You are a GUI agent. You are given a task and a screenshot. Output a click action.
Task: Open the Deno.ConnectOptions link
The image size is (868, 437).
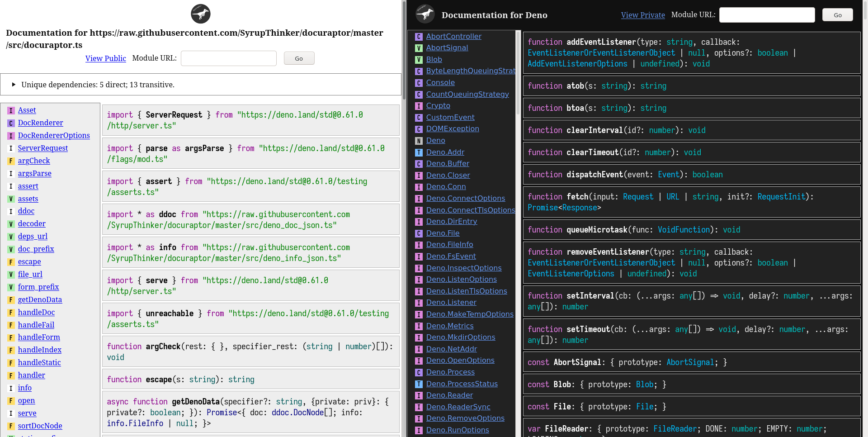point(466,198)
